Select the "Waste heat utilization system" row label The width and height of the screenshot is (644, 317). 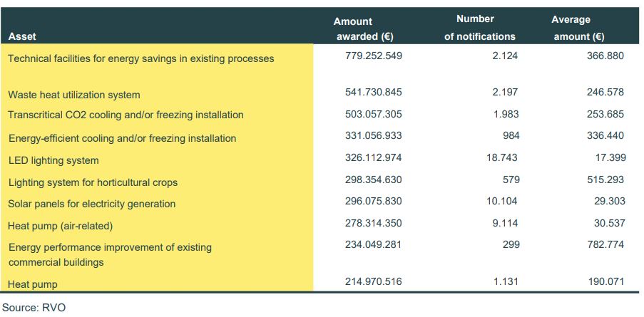[74, 95]
